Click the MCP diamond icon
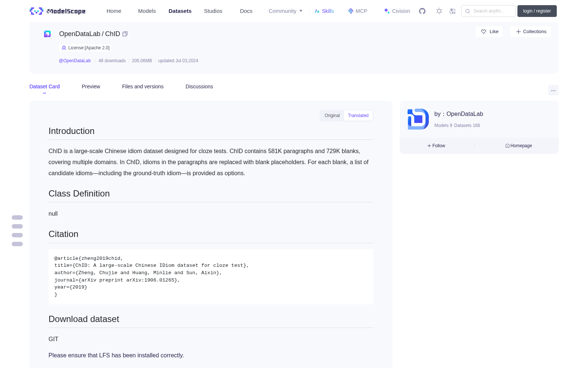 click(x=351, y=11)
